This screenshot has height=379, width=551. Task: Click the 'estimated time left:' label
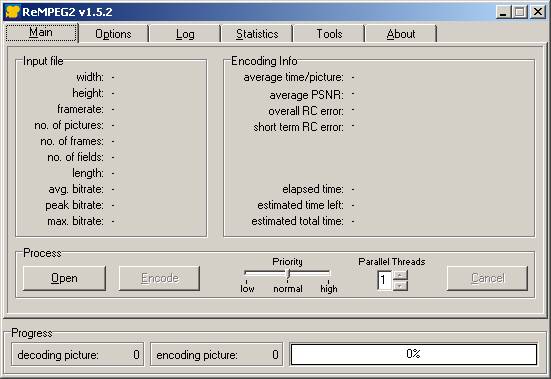pyautogui.click(x=300, y=205)
